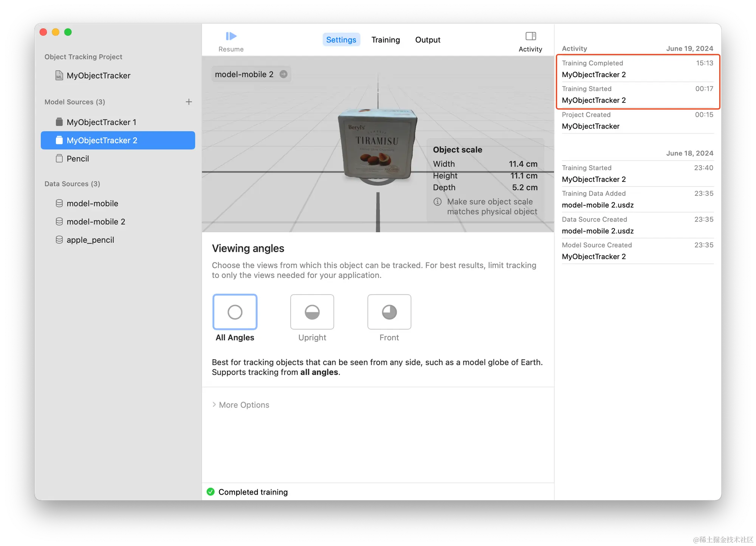Image resolution: width=756 pixels, height=546 pixels.
Task: Click the June 19, 2024 date header
Action: click(689, 48)
